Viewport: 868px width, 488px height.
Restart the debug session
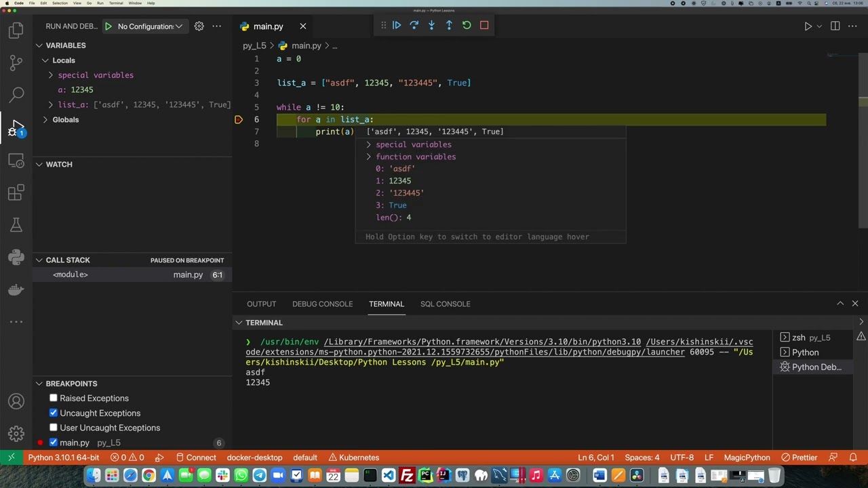467,25
